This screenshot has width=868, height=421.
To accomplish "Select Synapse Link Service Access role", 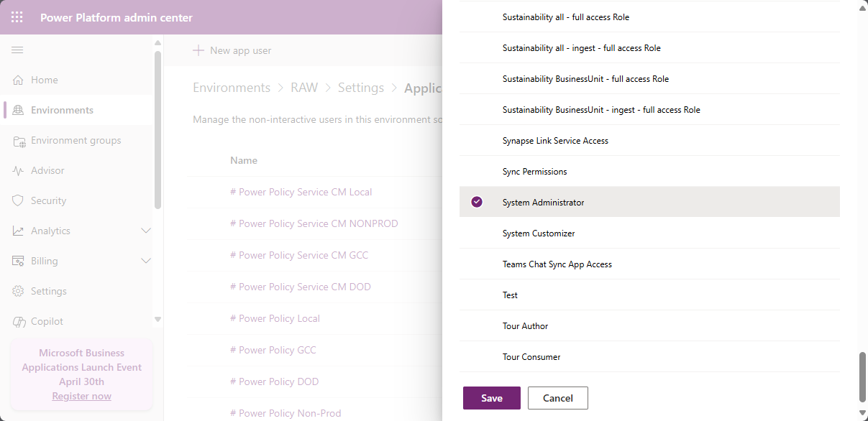I will 649,140.
